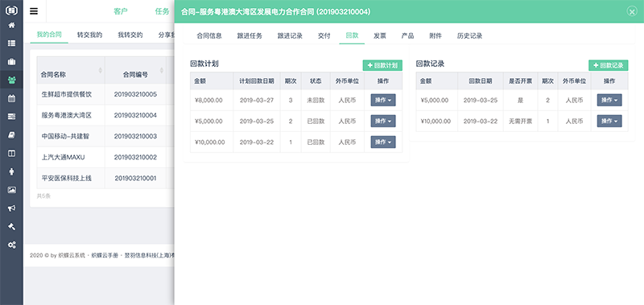Image resolution: width=644 pixels, height=305 pixels.
Task: Switch to the 合同信息 tab
Action: pos(209,35)
